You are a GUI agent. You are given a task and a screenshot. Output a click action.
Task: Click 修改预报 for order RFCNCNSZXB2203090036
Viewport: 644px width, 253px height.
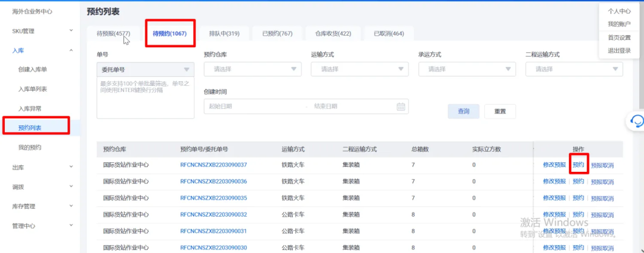(x=554, y=181)
